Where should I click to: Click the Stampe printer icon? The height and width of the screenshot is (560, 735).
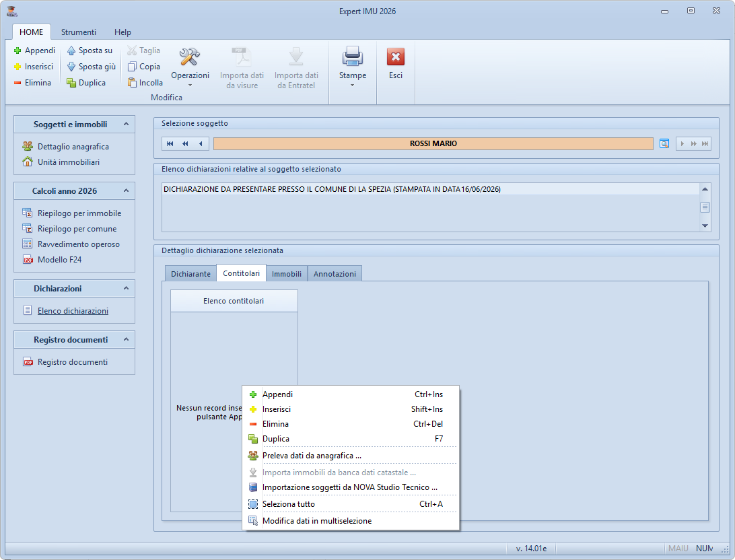pos(353,57)
